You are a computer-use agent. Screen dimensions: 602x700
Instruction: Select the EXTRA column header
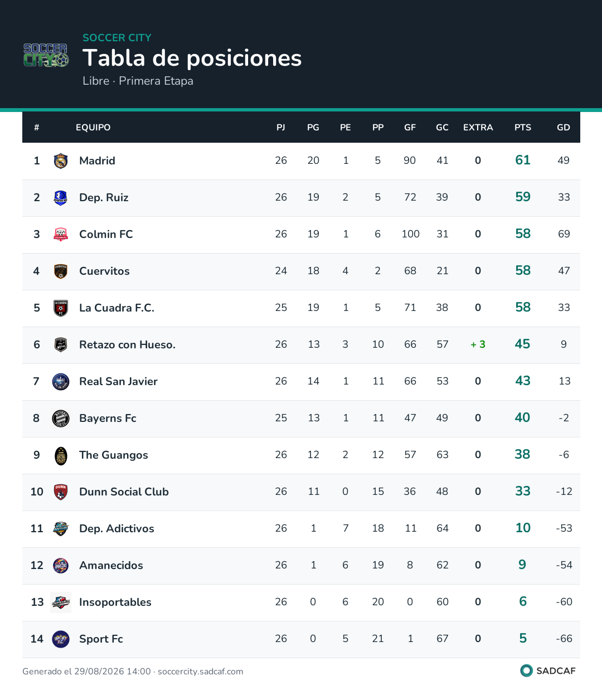click(x=478, y=128)
